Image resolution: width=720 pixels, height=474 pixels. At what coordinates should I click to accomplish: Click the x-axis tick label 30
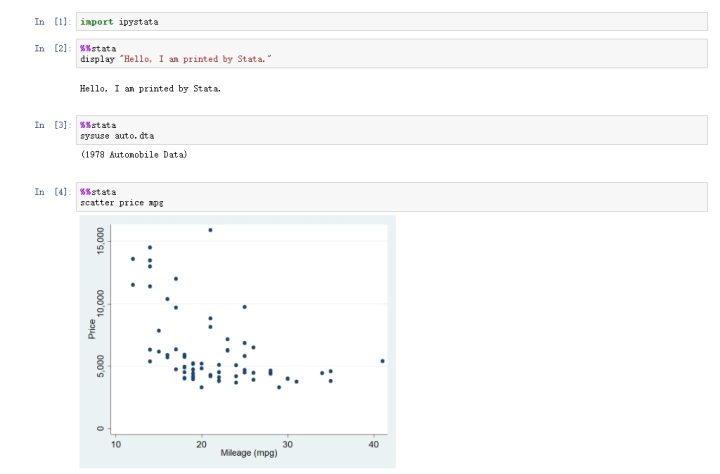tap(287, 444)
